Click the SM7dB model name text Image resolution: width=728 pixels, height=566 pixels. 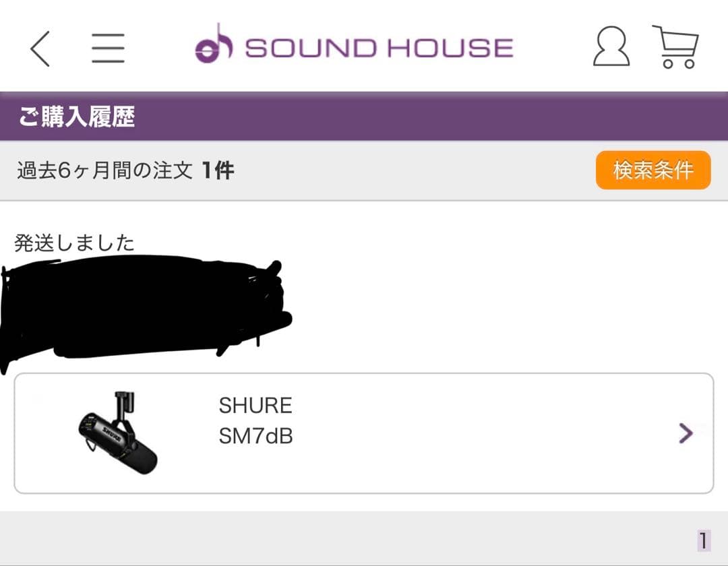pos(255,436)
